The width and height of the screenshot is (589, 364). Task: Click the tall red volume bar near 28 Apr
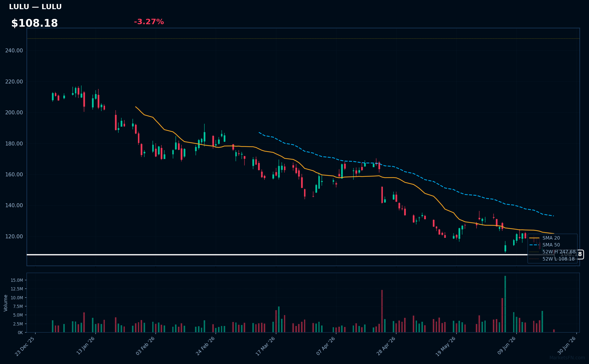(382, 311)
